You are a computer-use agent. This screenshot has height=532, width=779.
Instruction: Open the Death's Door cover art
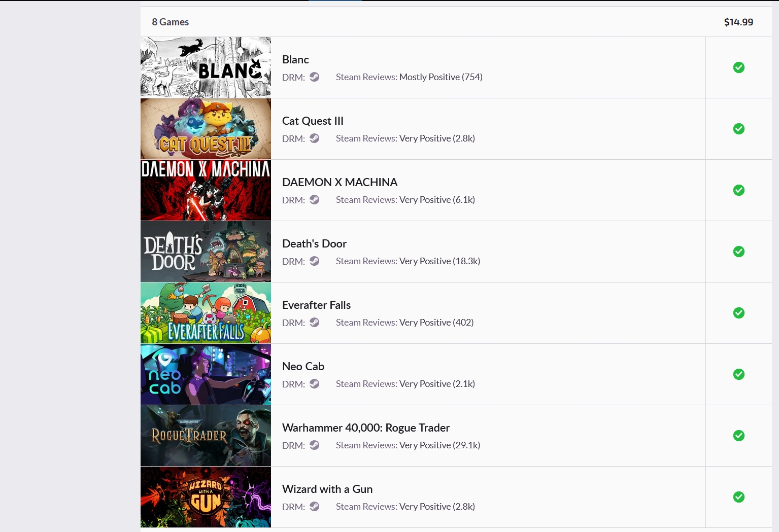(x=206, y=252)
